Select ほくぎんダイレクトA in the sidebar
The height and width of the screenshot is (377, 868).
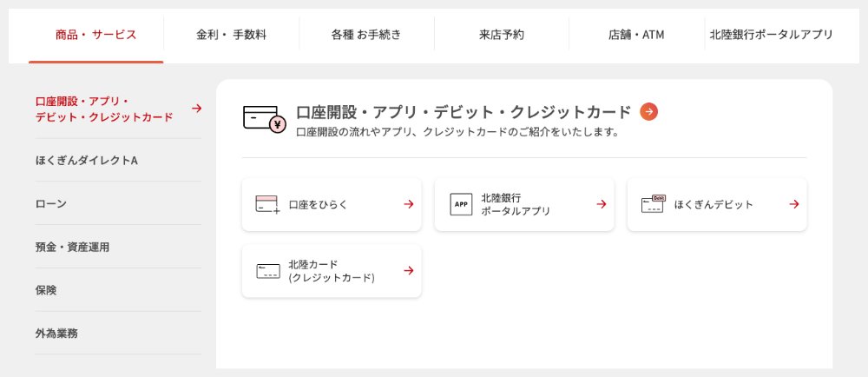point(118,161)
